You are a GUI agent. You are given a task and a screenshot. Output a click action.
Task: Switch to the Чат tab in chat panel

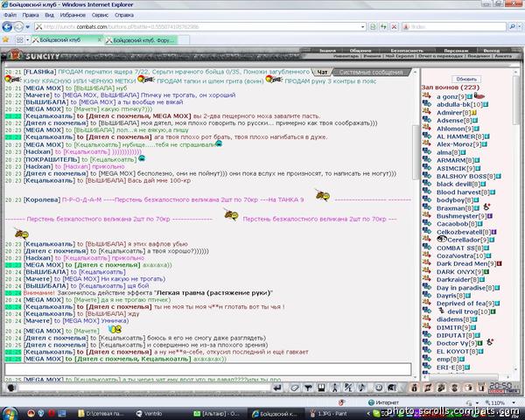(x=322, y=72)
